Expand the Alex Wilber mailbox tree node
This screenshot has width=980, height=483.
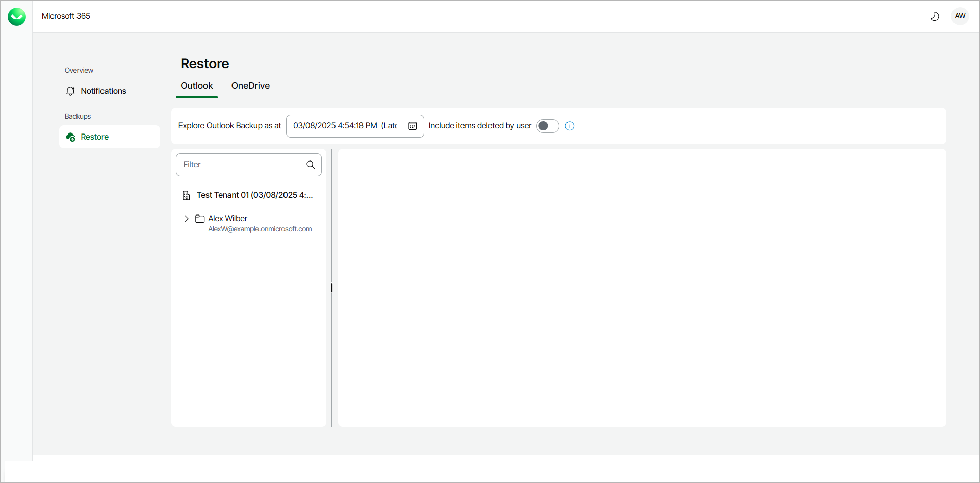pyautogui.click(x=187, y=218)
